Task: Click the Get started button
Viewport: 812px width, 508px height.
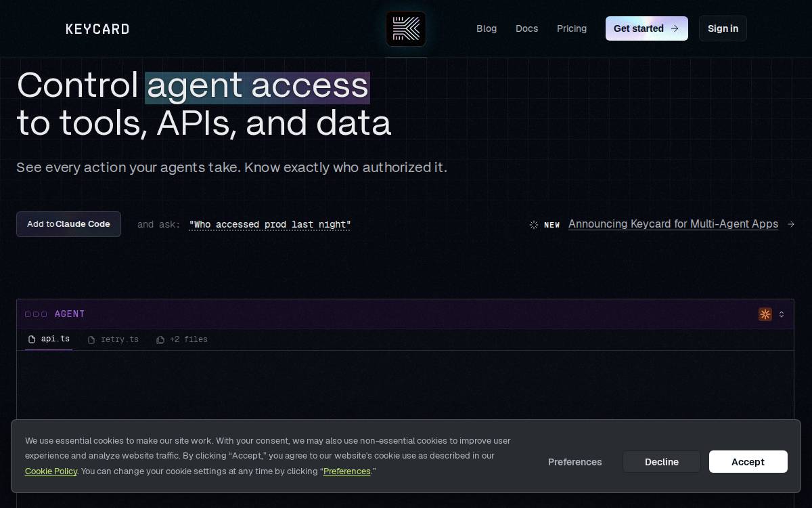Action: coord(647,28)
